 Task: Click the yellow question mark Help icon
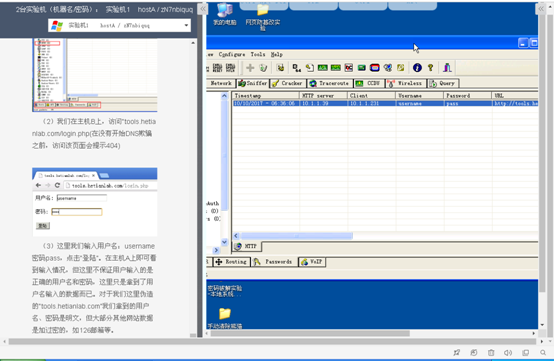430,67
